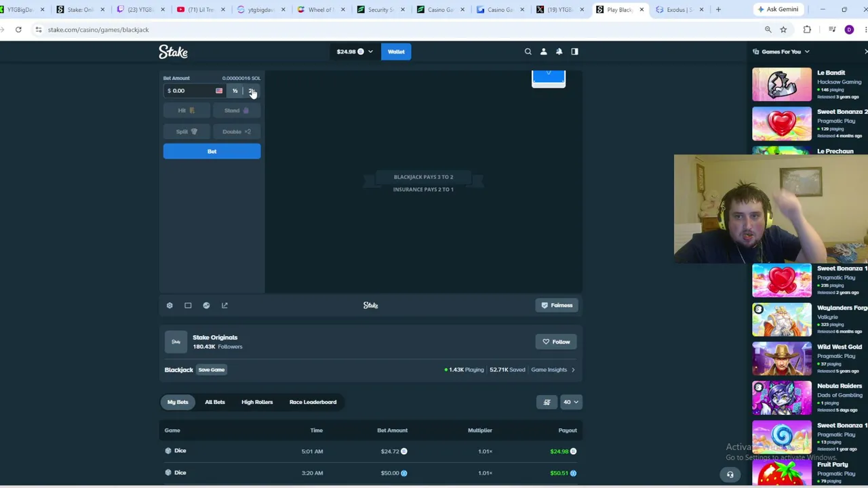Open the 40 rows count dropdown

[570, 402]
